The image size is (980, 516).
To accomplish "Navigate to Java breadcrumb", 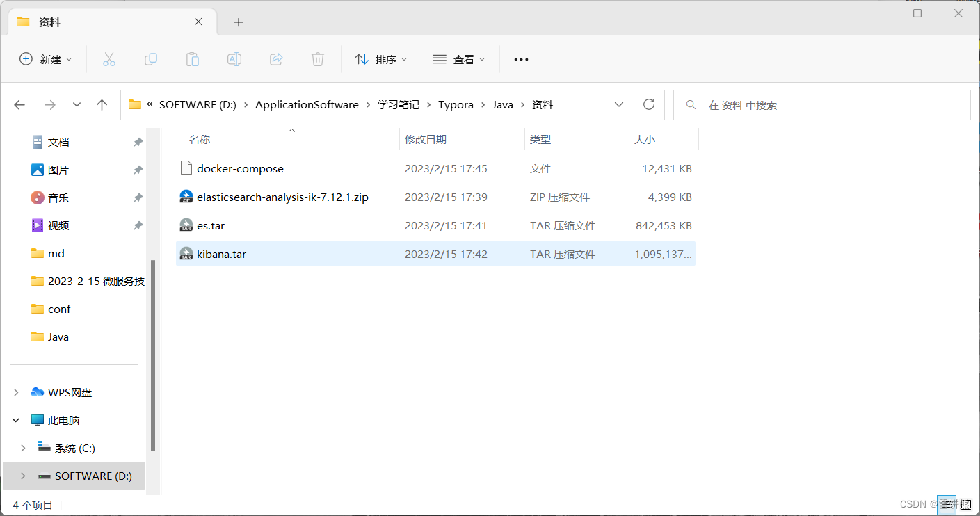I will click(503, 105).
